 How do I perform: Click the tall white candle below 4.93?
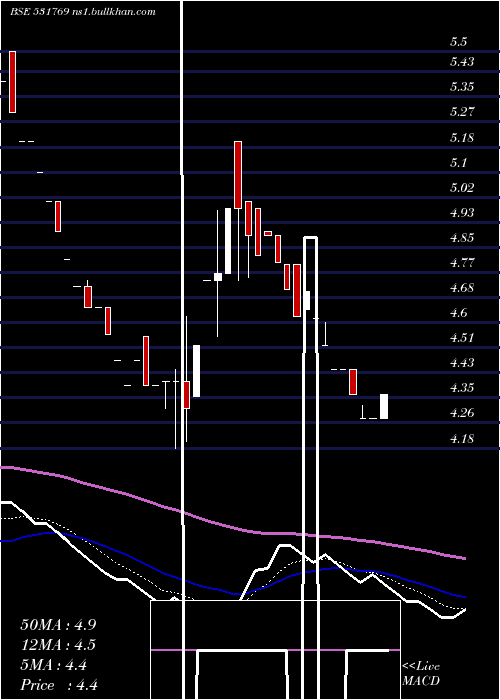[228, 241]
